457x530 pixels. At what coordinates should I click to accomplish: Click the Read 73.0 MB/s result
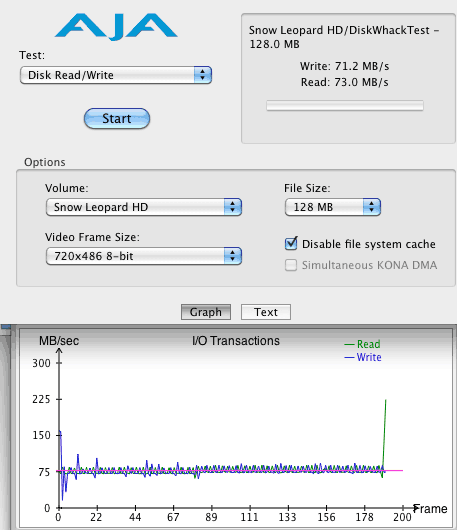(344, 82)
